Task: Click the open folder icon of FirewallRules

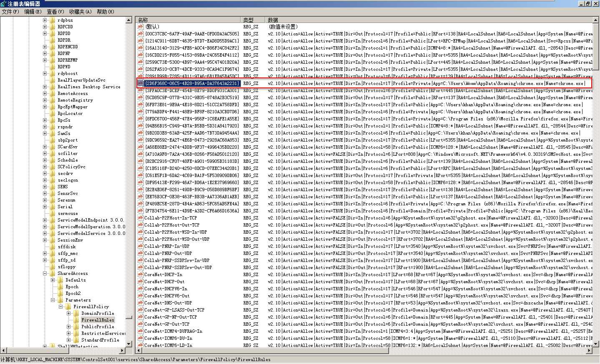Action: (x=76, y=320)
